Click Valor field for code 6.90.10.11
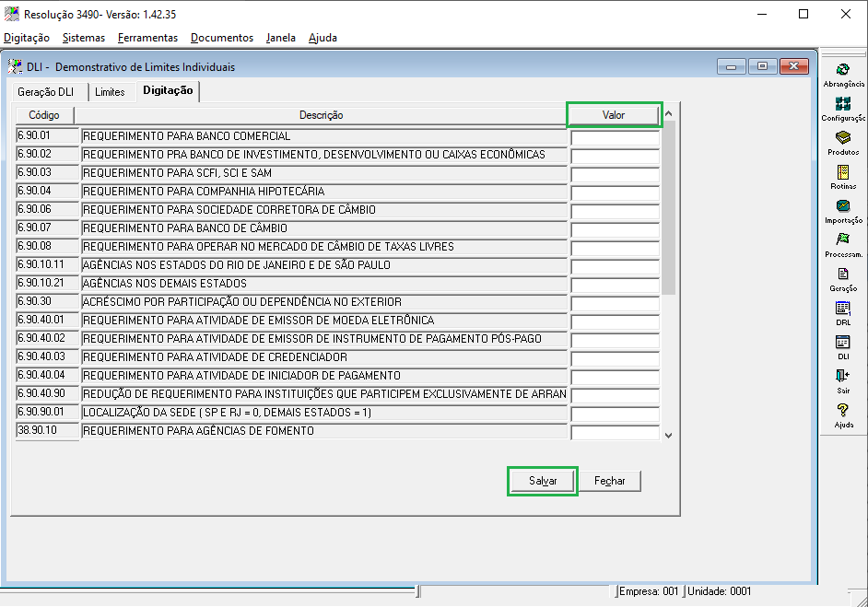This screenshot has width=868, height=607. coord(615,267)
